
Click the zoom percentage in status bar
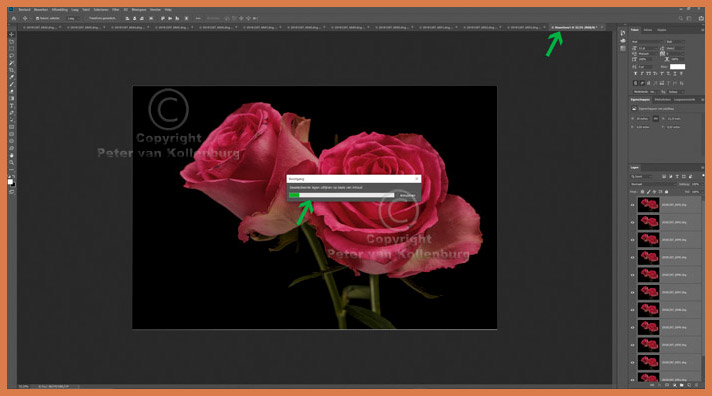pos(24,386)
